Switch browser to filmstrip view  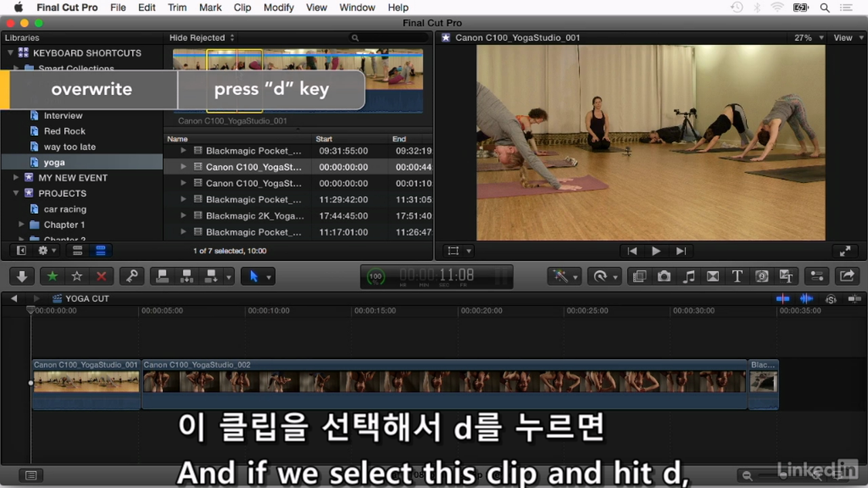tap(77, 251)
